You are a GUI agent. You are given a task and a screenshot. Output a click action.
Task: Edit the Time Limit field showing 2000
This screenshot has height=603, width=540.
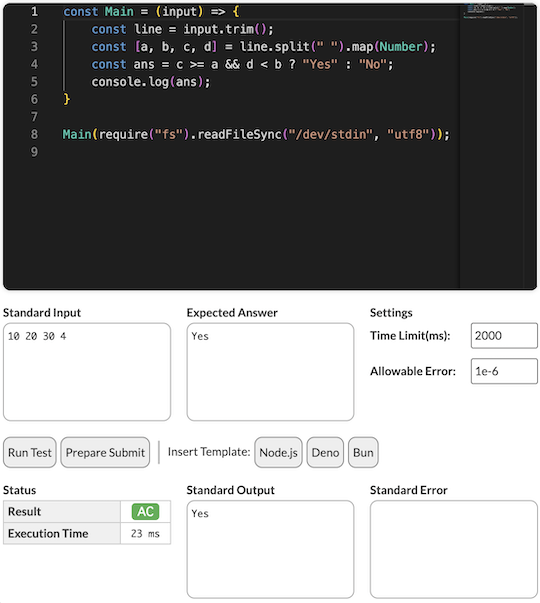pos(504,336)
